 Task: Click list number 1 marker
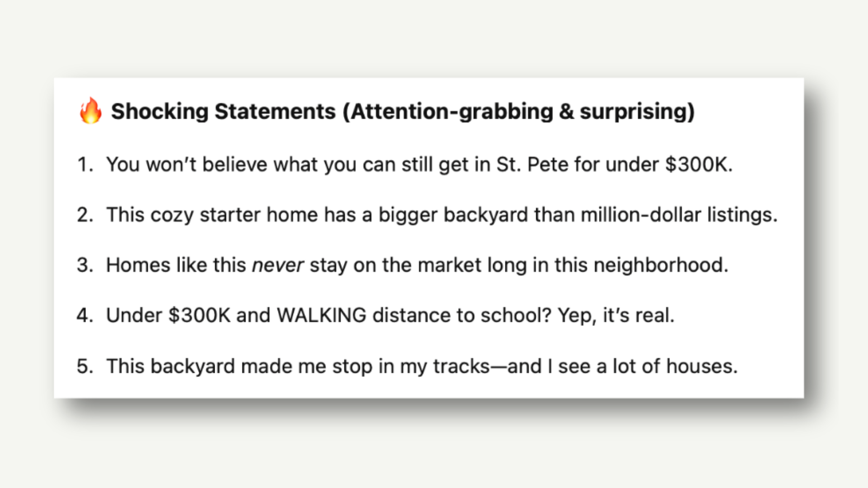pyautogui.click(x=85, y=164)
